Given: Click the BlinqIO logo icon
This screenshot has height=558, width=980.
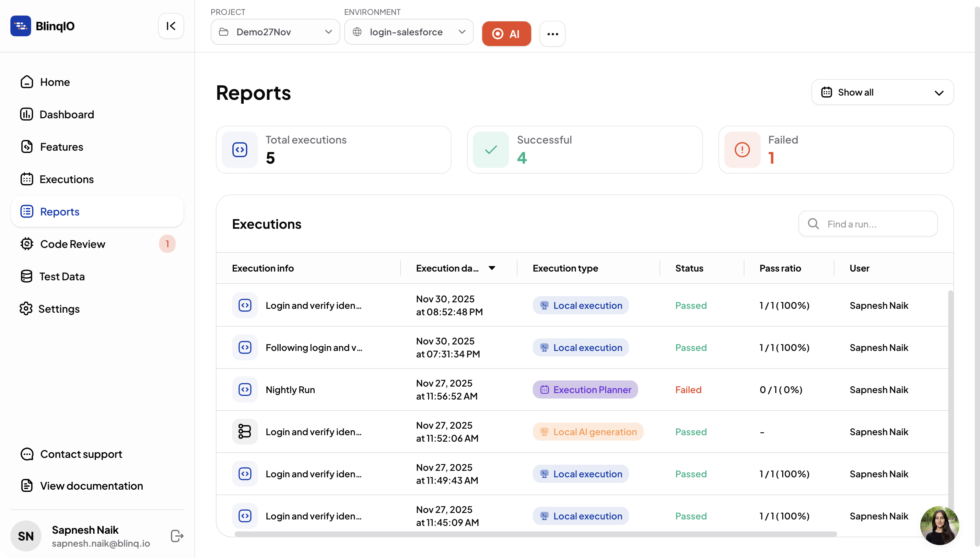Looking at the screenshot, I should 21,26.
